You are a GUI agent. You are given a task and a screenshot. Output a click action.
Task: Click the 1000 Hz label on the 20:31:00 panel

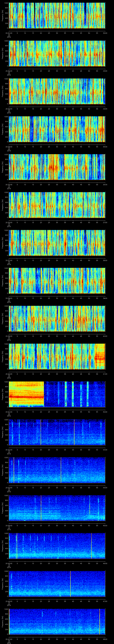pos(6,3)
